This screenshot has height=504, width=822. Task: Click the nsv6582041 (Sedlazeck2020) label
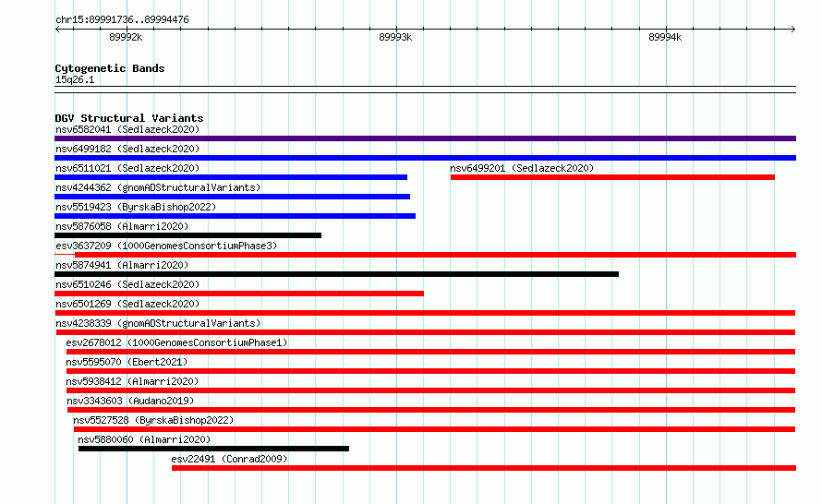click(x=127, y=129)
